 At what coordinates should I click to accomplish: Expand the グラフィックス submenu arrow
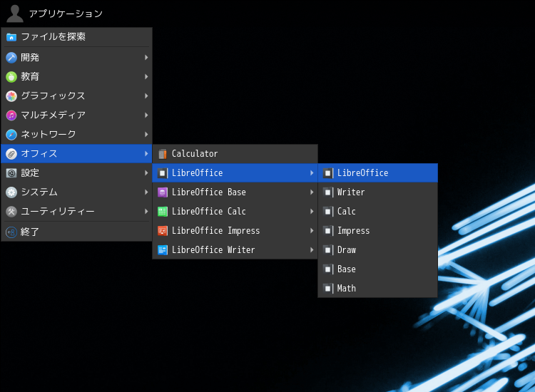[146, 96]
